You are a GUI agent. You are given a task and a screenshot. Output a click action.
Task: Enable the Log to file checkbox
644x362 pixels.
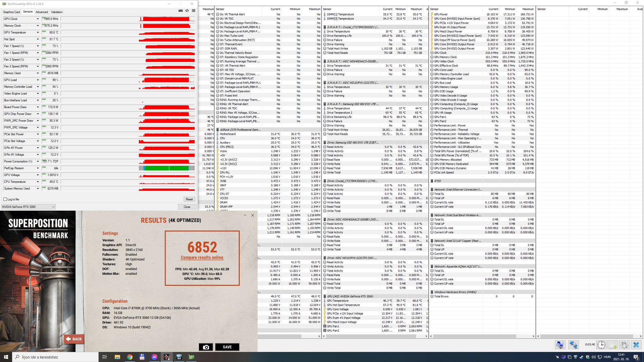coord(5,199)
